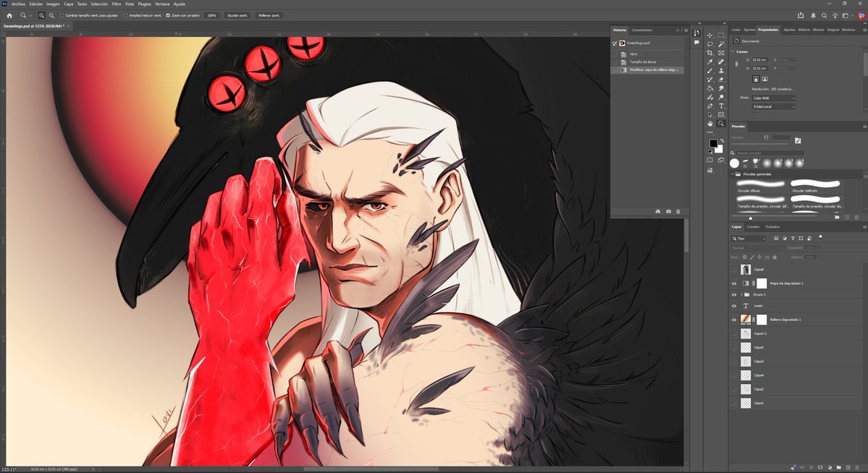Open the Ventana menu
The height and width of the screenshot is (473, 868).
click(x=162, y=4)
